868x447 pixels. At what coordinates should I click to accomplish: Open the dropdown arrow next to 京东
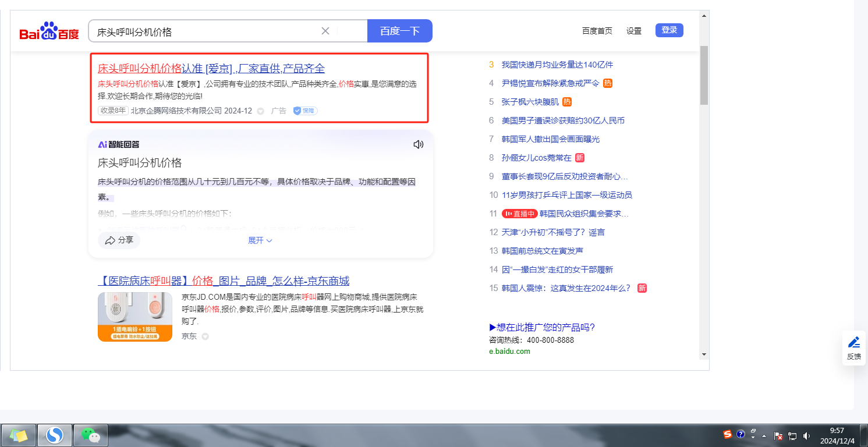(205, 336)
